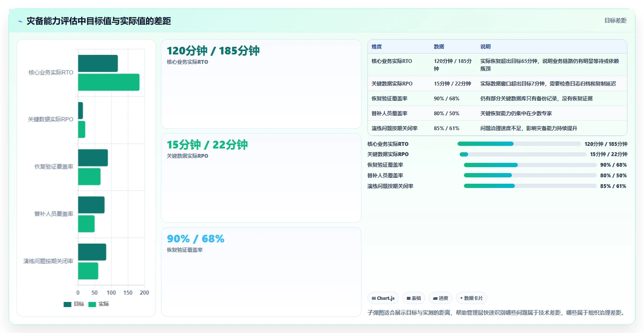Click the 85% / 61% value beside the progress bar
Image resolution: width=644 pixels, height=333 pixels.
613,186
